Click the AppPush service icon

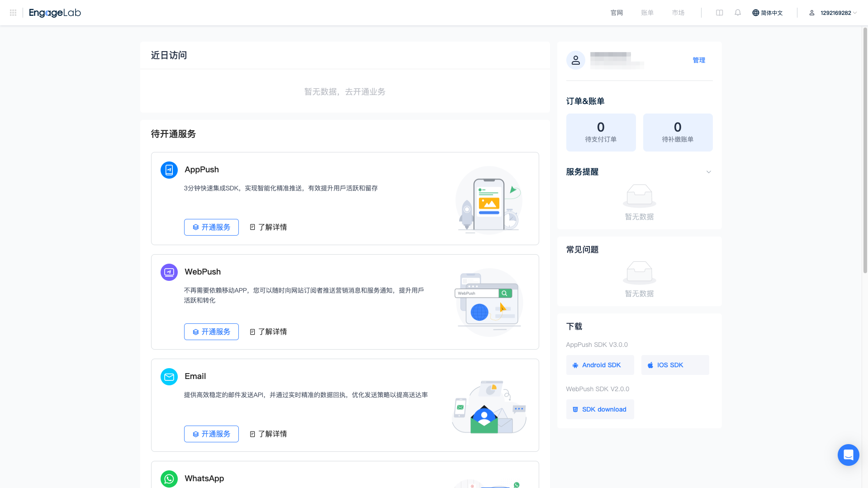169,170
